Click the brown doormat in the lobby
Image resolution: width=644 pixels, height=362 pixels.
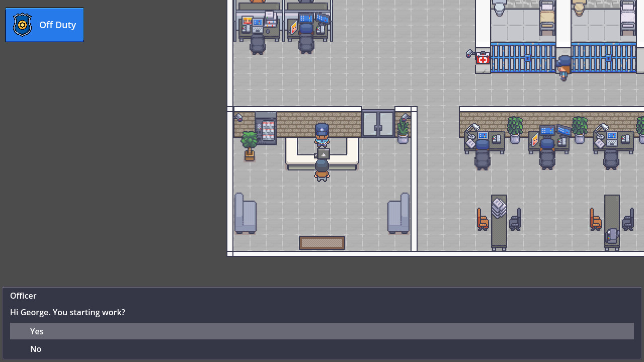coord(322,243)
